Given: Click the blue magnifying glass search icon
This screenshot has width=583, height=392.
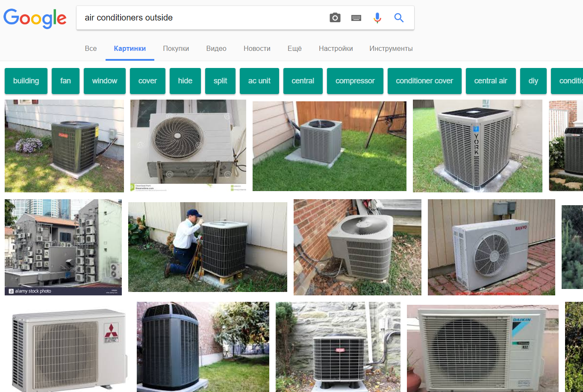Looking at the screenshot, I should (x=399, y=18).
